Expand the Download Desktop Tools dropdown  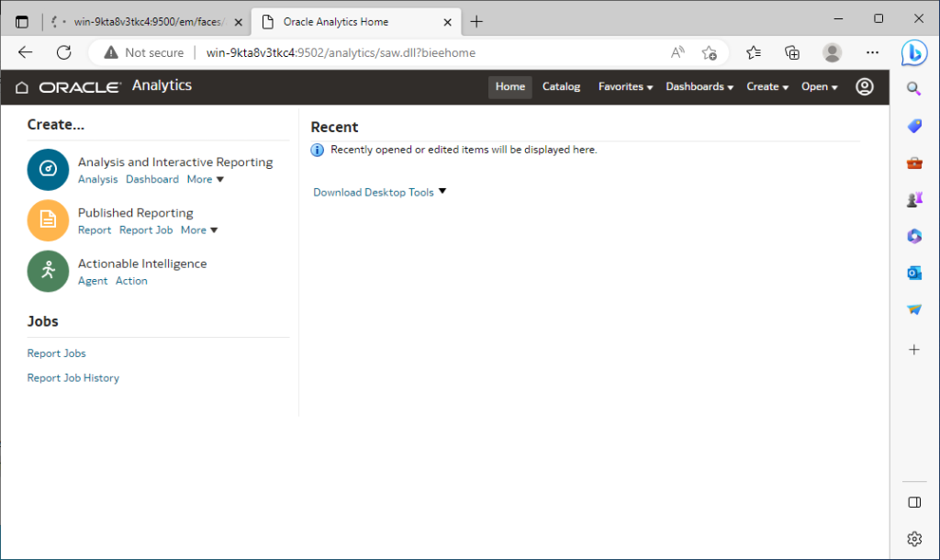coord(379,192)
